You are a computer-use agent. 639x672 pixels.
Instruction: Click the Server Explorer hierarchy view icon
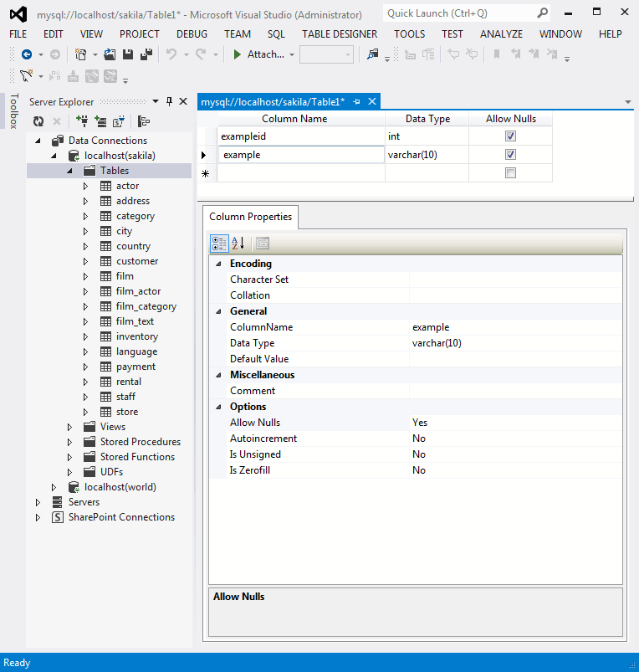144,121
